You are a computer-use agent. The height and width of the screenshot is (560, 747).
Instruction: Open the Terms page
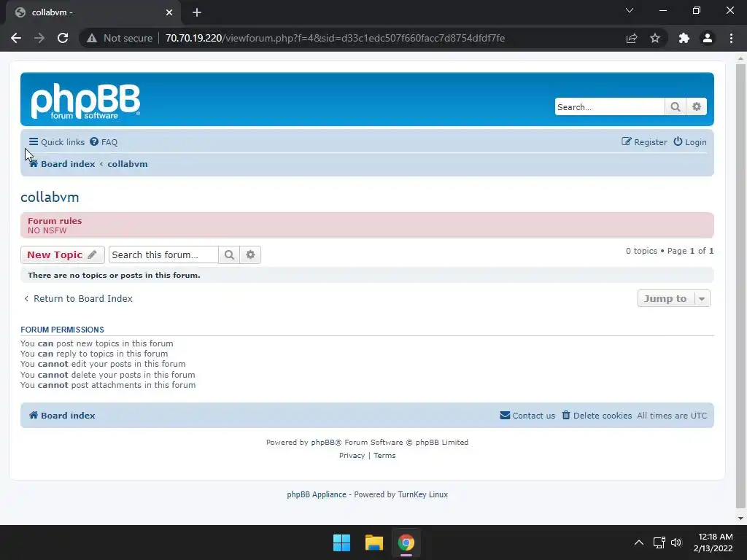(384, 456)
